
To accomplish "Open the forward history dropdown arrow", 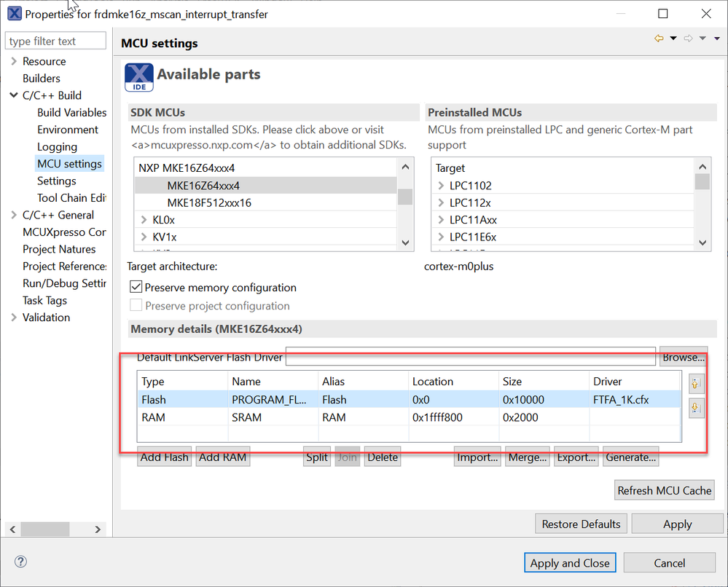I will tap(703, 39).
